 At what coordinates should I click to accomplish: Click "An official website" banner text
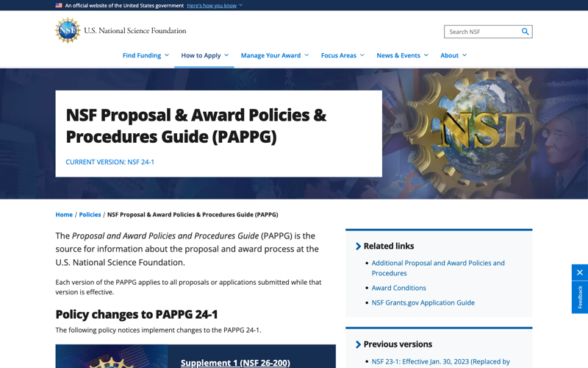tap(124, 5)
